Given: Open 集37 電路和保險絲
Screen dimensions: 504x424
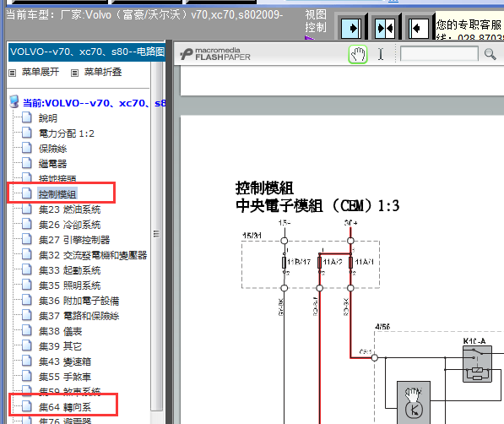Looking at the screenshot, I should [x=79, y=316].
